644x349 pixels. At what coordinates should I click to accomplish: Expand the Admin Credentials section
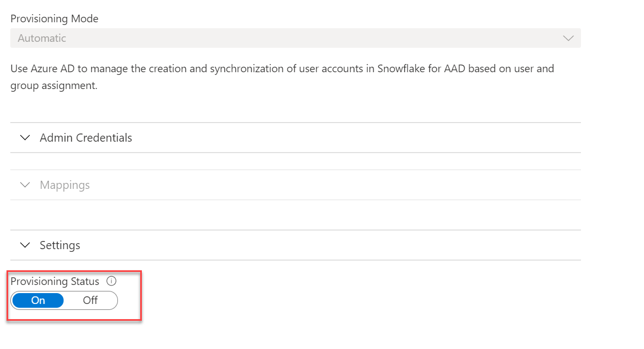point(295,138)
